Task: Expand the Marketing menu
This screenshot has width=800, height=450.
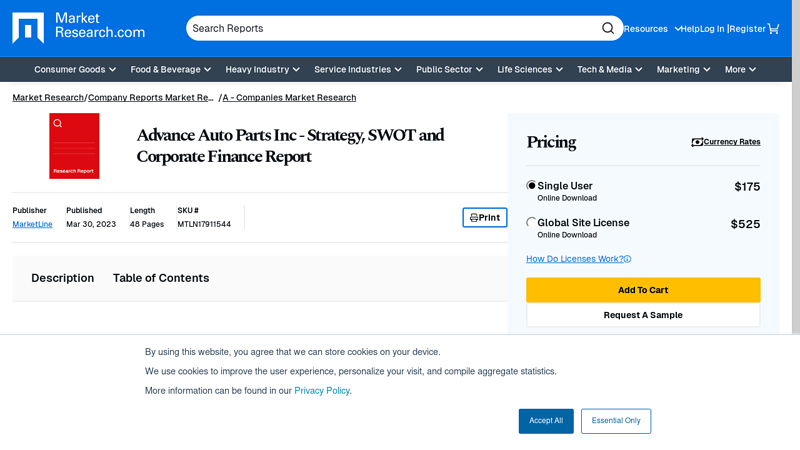Action: pos(683,69)
